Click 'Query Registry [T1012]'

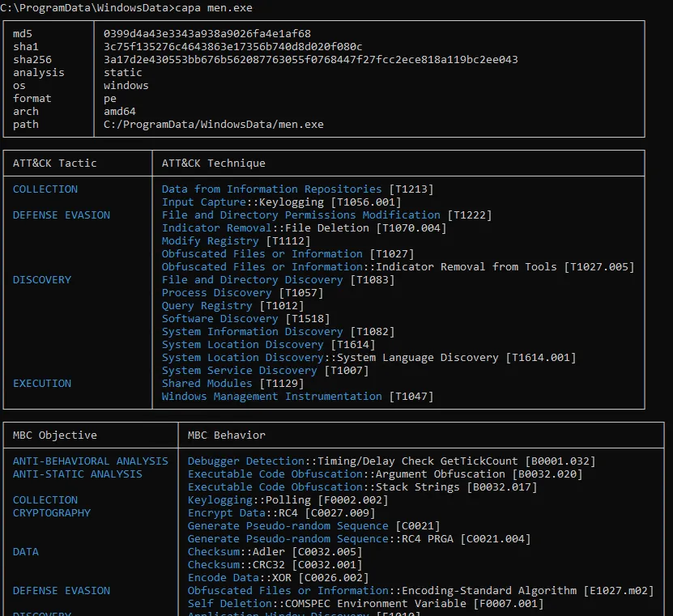232,306
